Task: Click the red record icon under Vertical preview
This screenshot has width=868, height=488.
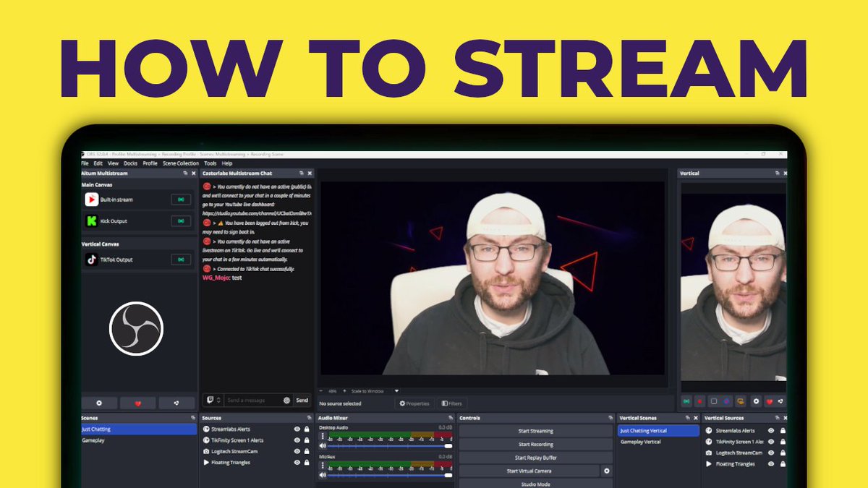Action: point(699,401)
